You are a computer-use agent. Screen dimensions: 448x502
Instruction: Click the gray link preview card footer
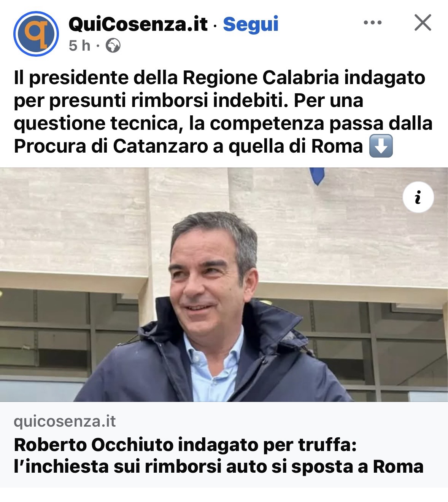tap(224, 445)
